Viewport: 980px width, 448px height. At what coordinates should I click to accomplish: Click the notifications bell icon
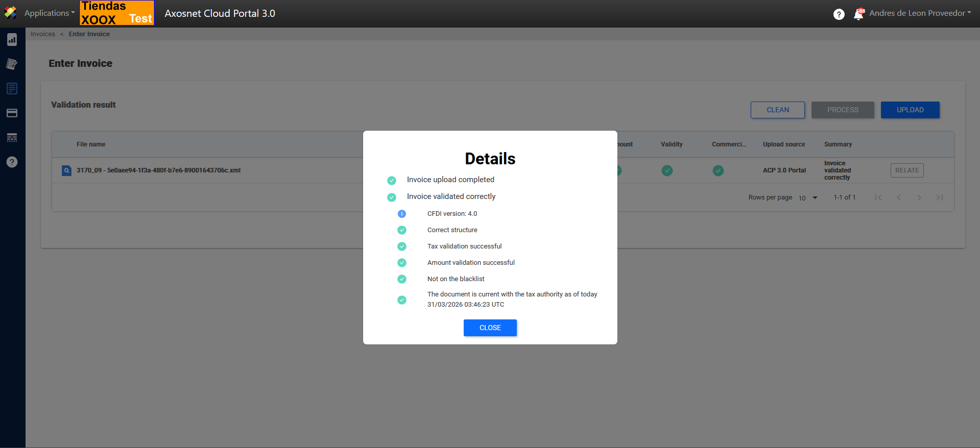click(x=858, y=14)
